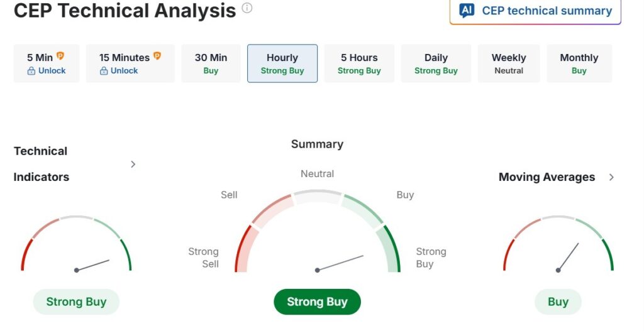Click the Buy badge under Moving Averages
Viewport: 644px width, 331px height.
click(558, 302)
